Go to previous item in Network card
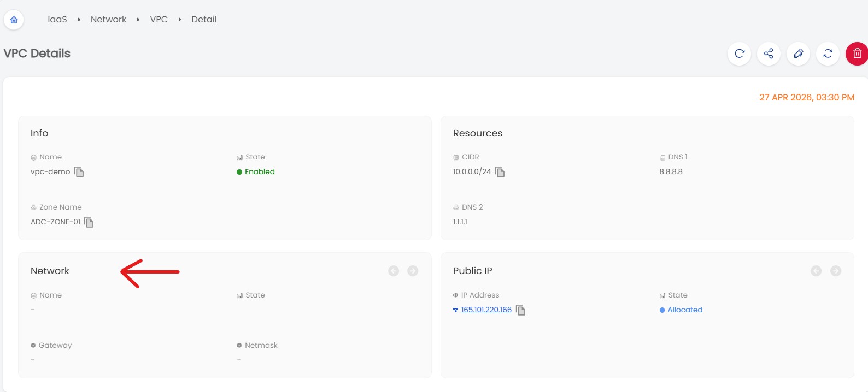868x392 pixels. pos(394,271)
